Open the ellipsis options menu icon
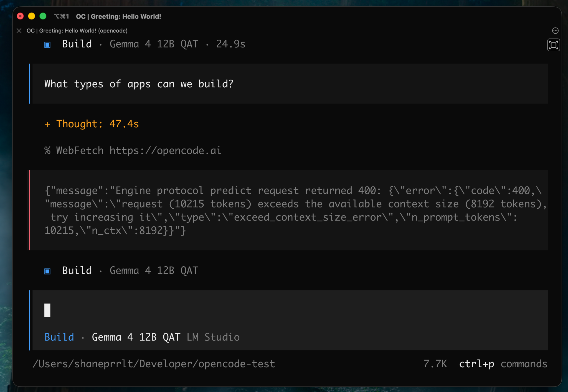Screen dimensions: 568x392 (x=555, y=31)
